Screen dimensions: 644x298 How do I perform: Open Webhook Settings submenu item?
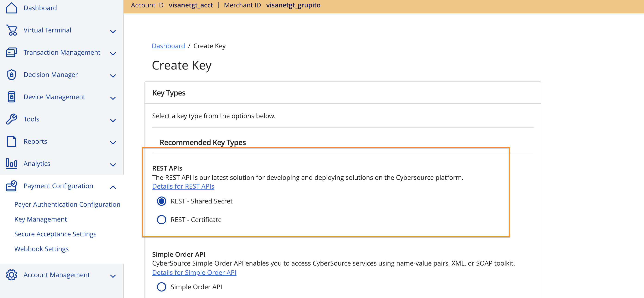(41, 249)
